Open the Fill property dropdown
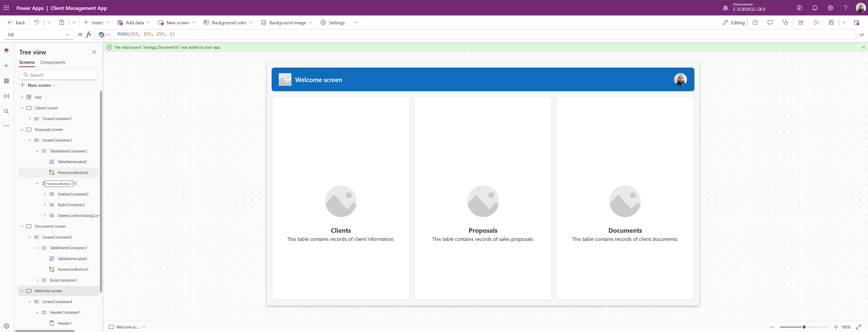This screenshot has width=868, height=332. 39,35
